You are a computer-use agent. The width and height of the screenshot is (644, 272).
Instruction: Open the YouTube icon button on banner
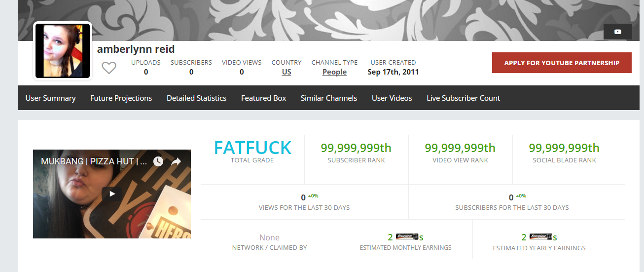pos(617,32)
